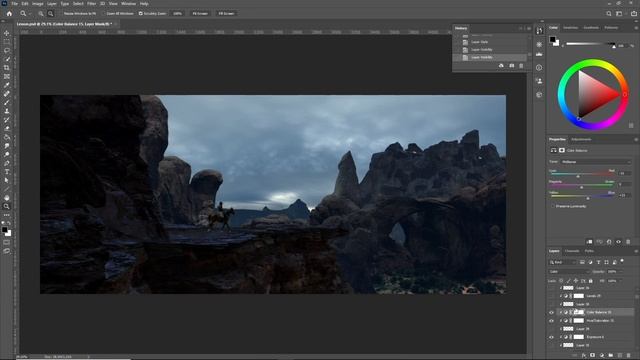Delete layer using Layers panel trash
This screenshot has width=640, height=360.
pyautogui.click(x=629, y=356)
